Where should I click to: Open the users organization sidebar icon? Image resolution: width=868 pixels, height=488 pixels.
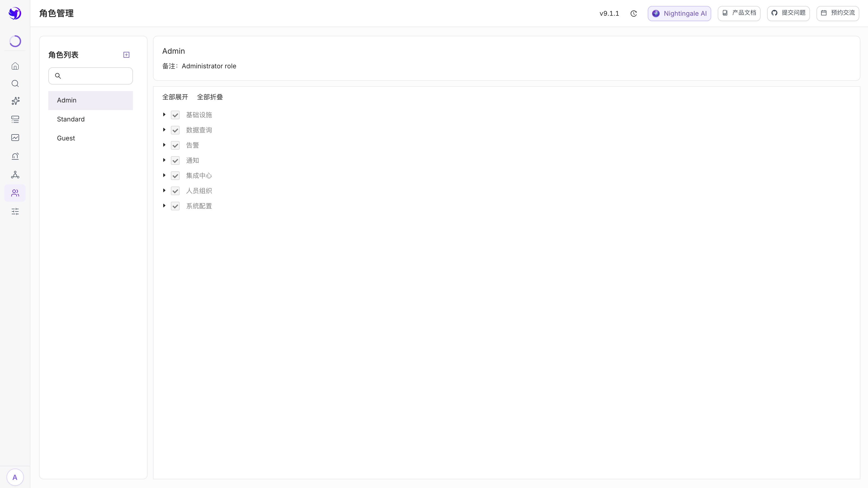[x=15, y=193]
